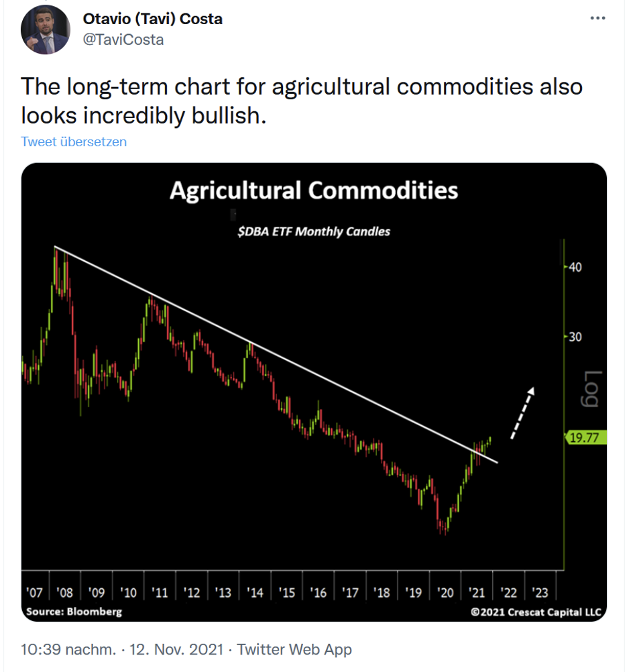The image size is (631, 672).
Task: Click the '$DBA ETF Monthly Candles' subtitle
Action: coord(314,231)
